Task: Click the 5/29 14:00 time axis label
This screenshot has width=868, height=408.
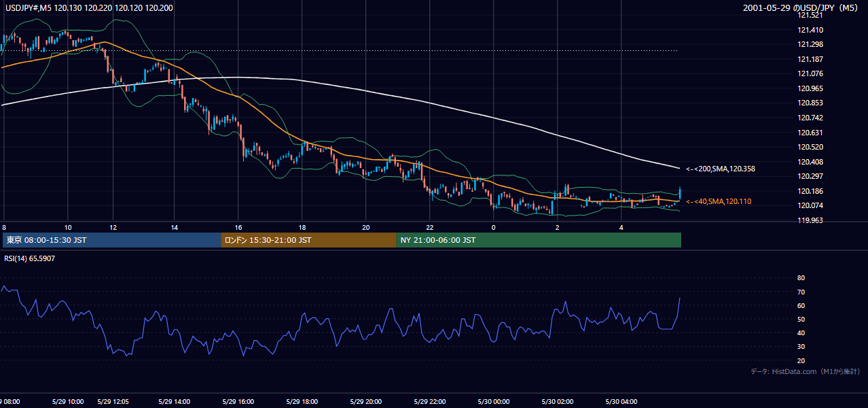Action: [175, 401]
